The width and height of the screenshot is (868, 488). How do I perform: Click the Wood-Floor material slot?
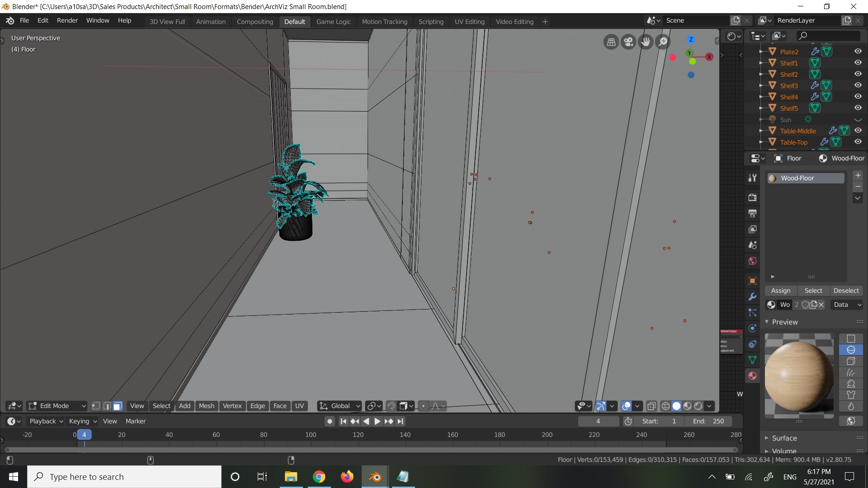point(806,178)
